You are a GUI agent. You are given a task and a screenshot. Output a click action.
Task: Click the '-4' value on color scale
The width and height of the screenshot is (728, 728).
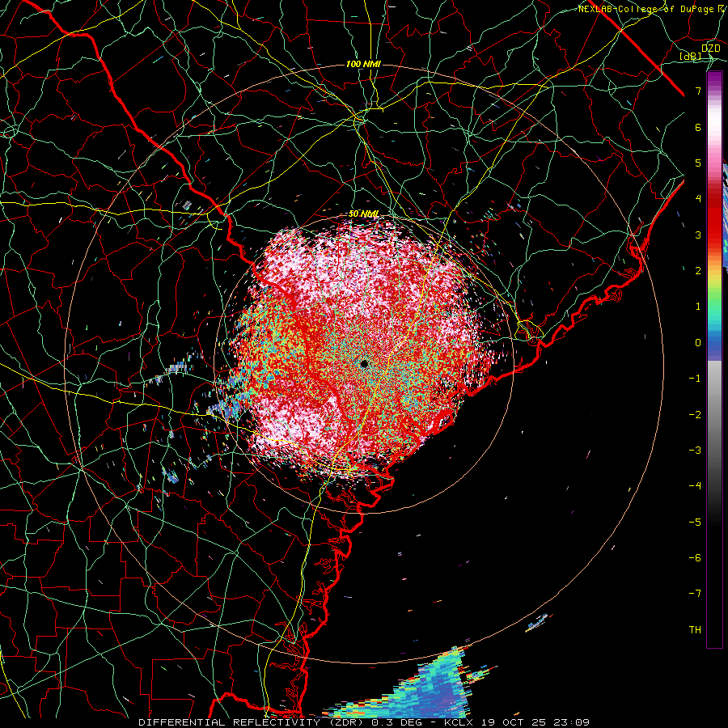[x=695, y=485]
